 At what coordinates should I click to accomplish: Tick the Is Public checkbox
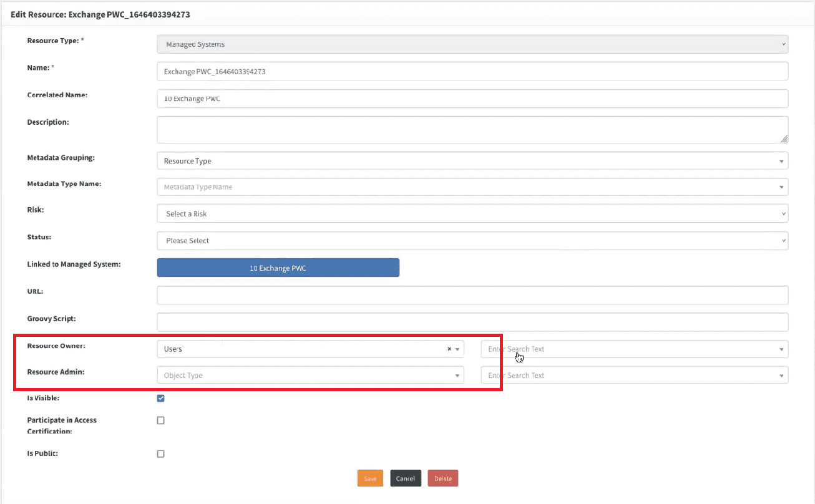click(x=160, y=454)
